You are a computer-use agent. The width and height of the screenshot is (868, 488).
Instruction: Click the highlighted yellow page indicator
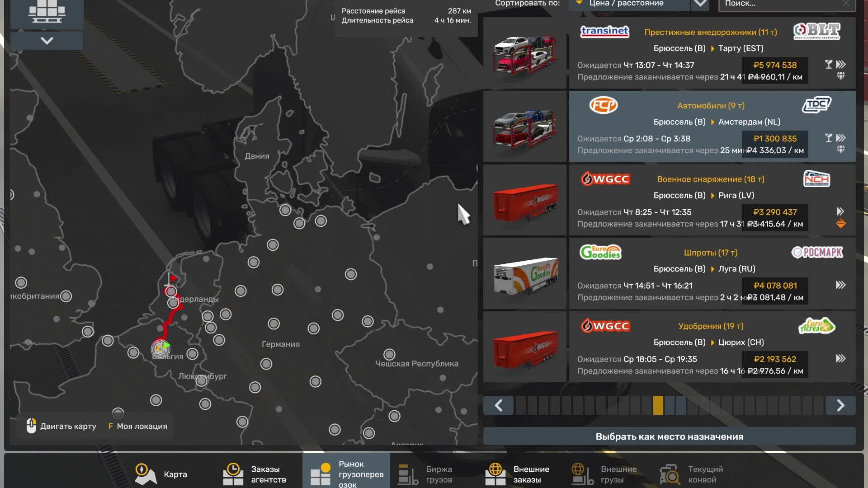658,405
